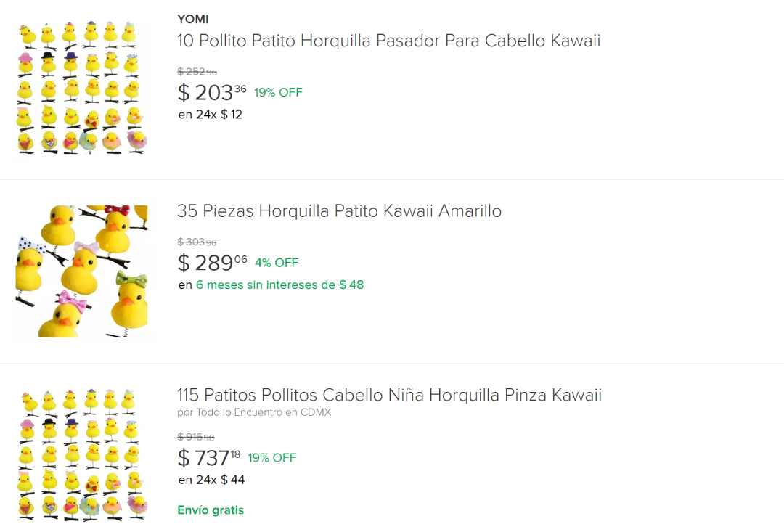The width and height of the screenshot is (784, 532).
Task: Click the $ 289.06 current price
Action: coord(213,263)
